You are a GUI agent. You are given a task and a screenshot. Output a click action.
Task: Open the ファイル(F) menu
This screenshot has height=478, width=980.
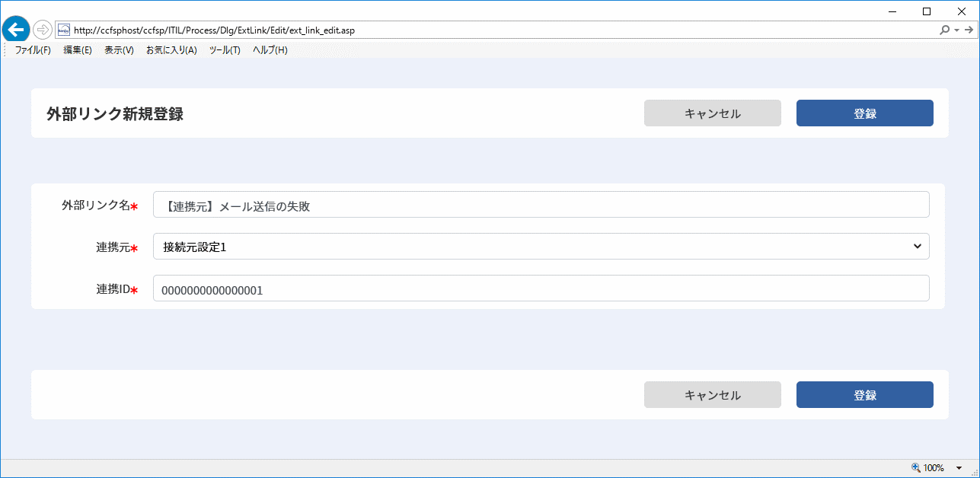(x=33, y=50)
